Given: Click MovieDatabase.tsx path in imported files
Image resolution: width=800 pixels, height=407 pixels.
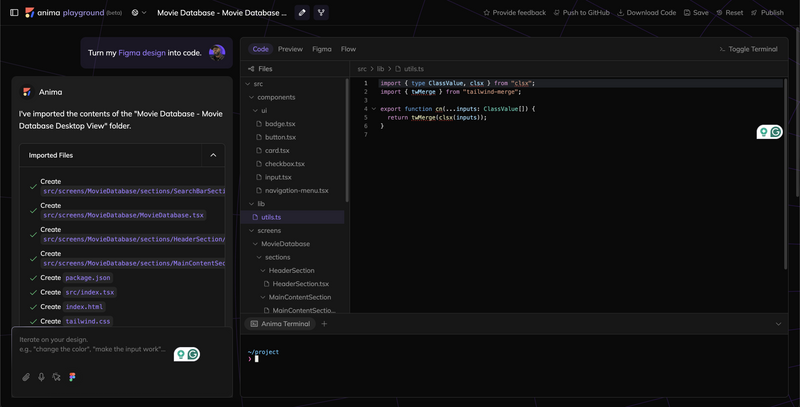Looking at the screenshot, I should [x=123, y=215].
